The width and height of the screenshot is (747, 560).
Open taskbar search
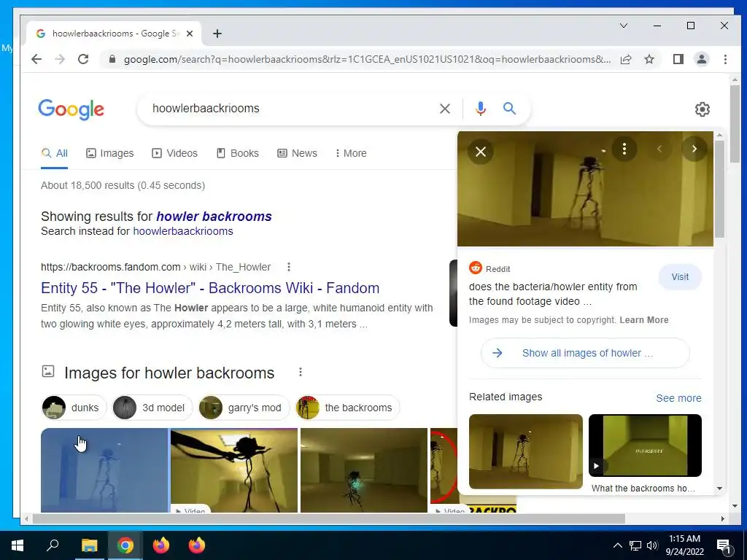[x=53, y=545]
